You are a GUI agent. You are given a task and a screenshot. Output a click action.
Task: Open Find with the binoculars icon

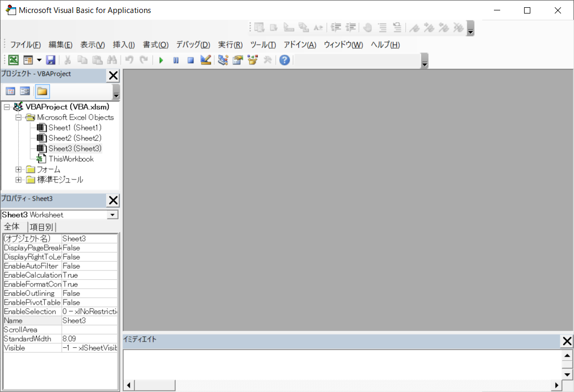112,60
